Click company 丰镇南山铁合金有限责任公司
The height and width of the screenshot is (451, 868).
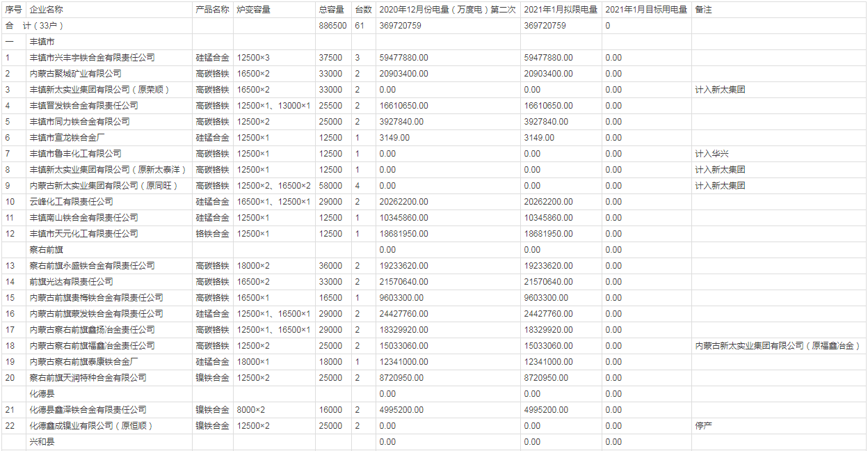pyautogui.click(x=83, y=218)
